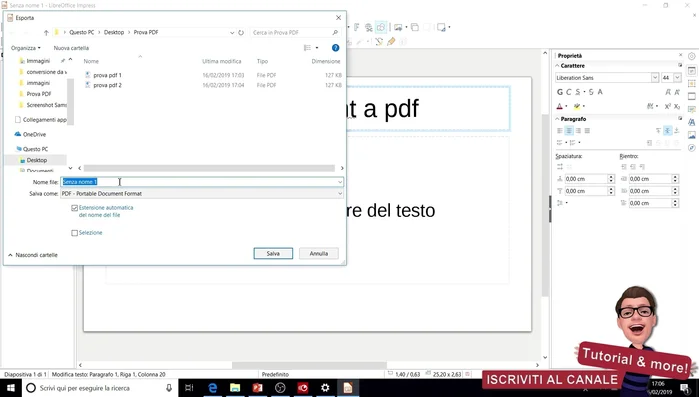Click increase indent icon under Rientro

click(x=624, y=167)
